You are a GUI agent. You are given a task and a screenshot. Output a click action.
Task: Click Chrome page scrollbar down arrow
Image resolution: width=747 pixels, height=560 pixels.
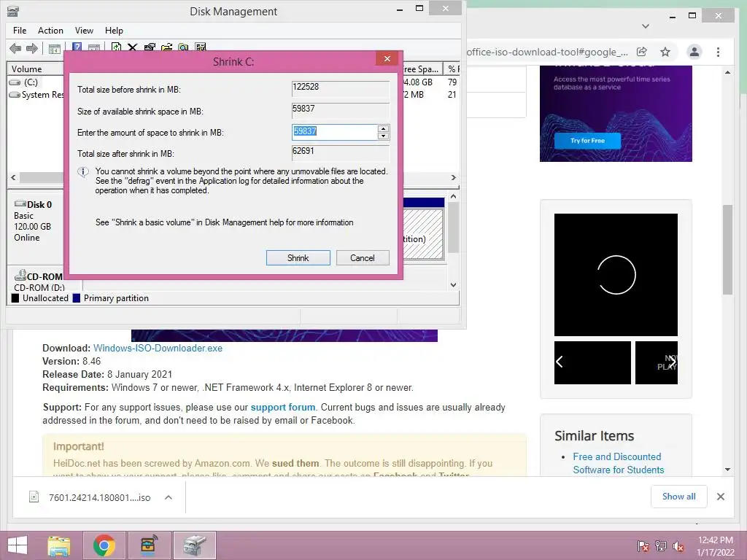coord(727,470)
